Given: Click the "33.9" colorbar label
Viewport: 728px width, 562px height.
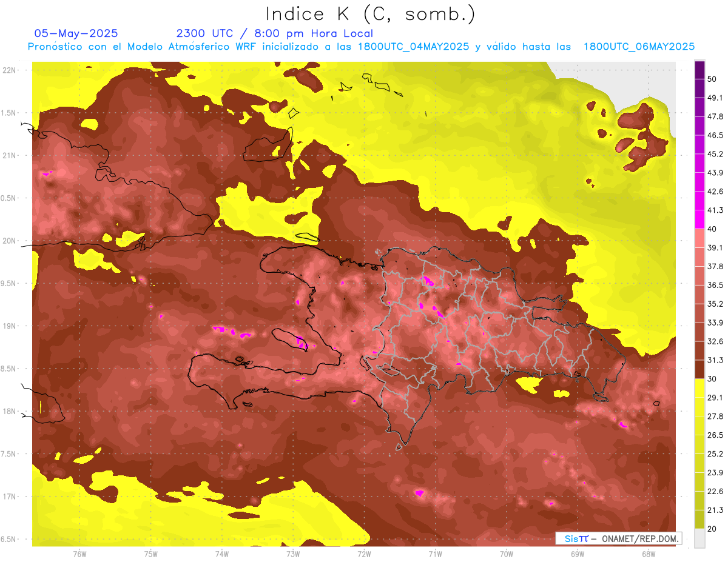Looking at the screenshot, I should pos(715,323).
